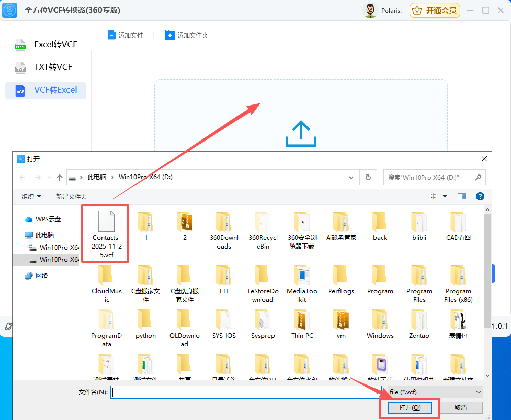Click the up-directory arrow in dialog
This screenshot has width=511, height=420.
60,178
